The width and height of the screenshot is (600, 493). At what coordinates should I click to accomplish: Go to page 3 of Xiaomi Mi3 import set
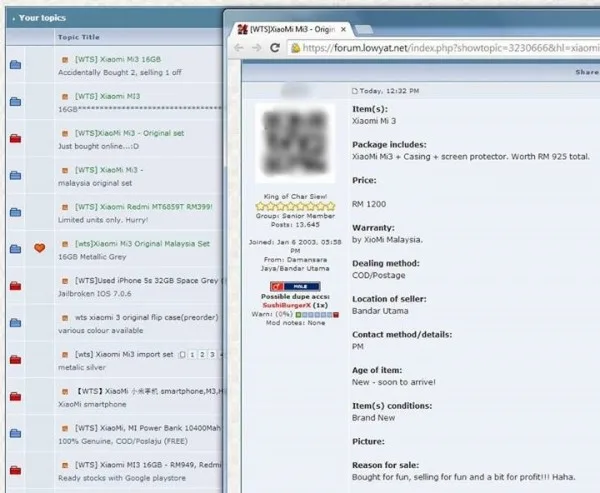[x=212, y=355]
